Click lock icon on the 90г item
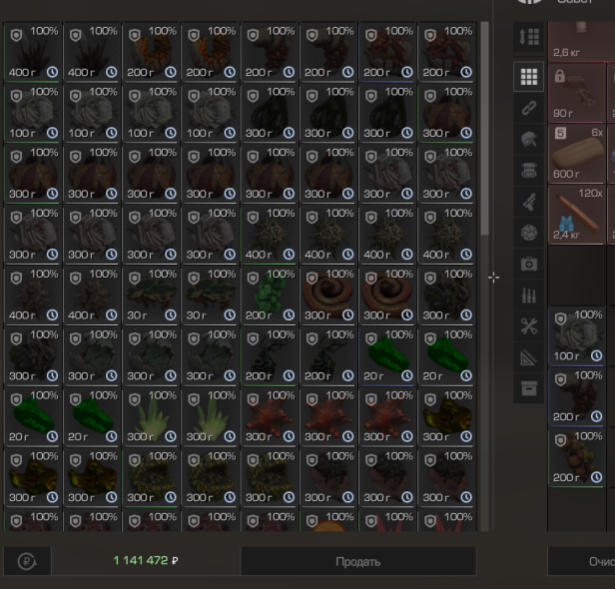 tap(560, 76)
